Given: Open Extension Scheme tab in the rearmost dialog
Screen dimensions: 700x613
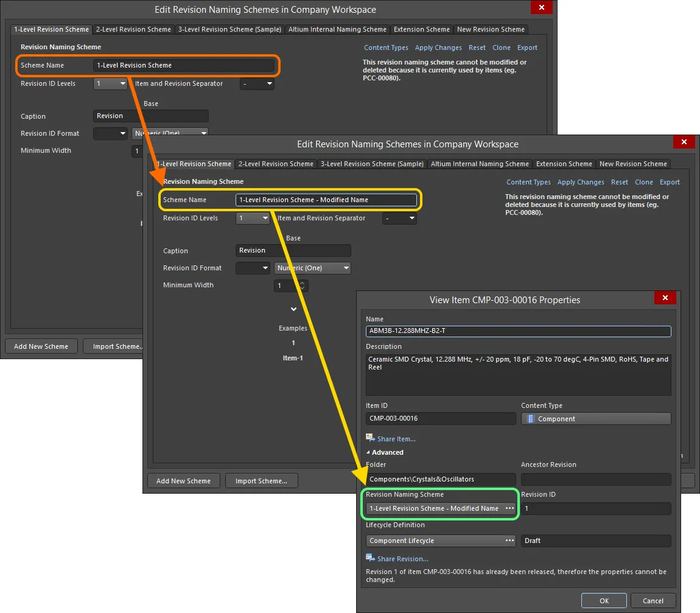Looking at the screenshot, I should (x=421, y=29).
